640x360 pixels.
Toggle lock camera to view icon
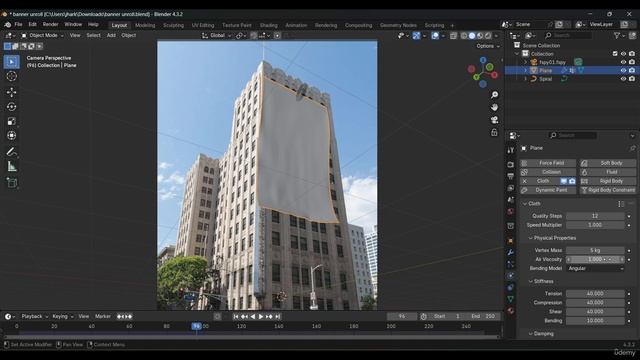coord(494,133)
